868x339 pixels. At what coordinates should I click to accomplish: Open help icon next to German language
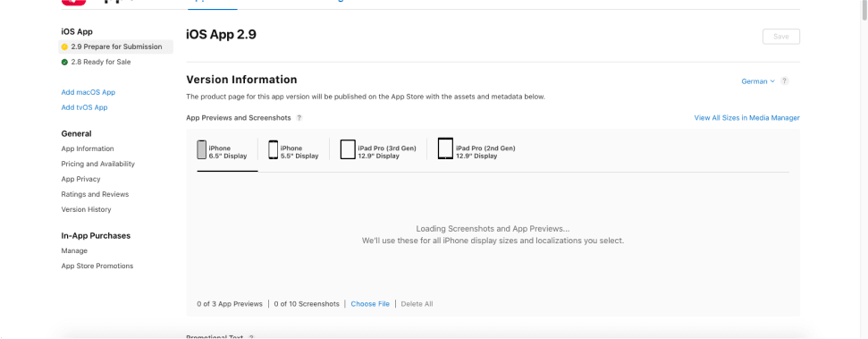784,81
